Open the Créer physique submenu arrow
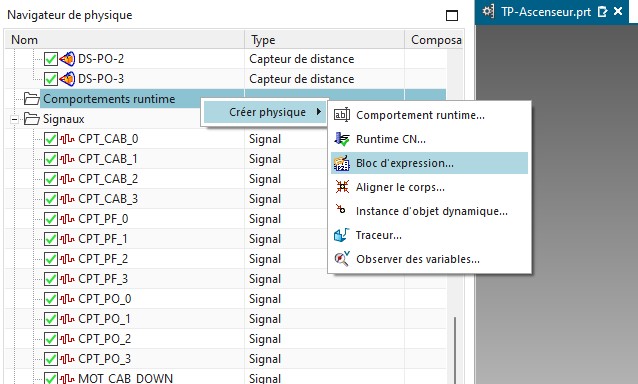 pos(319,112)
